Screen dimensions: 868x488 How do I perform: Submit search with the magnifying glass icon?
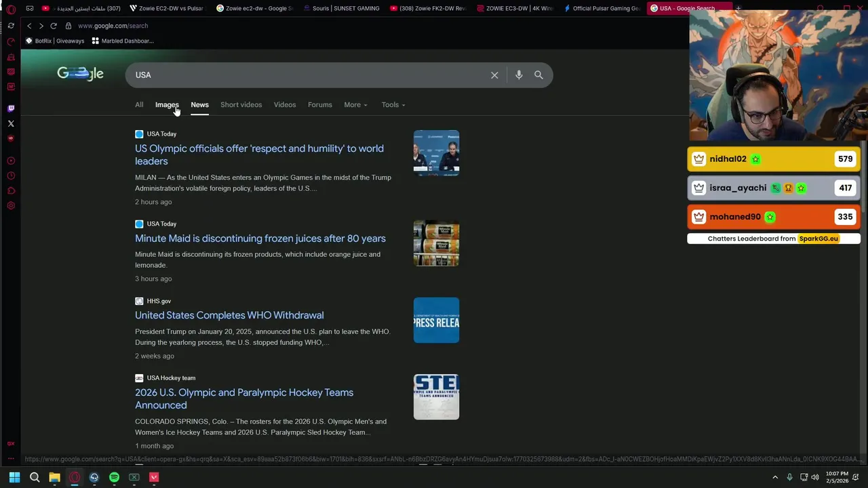tap(538, 75)
